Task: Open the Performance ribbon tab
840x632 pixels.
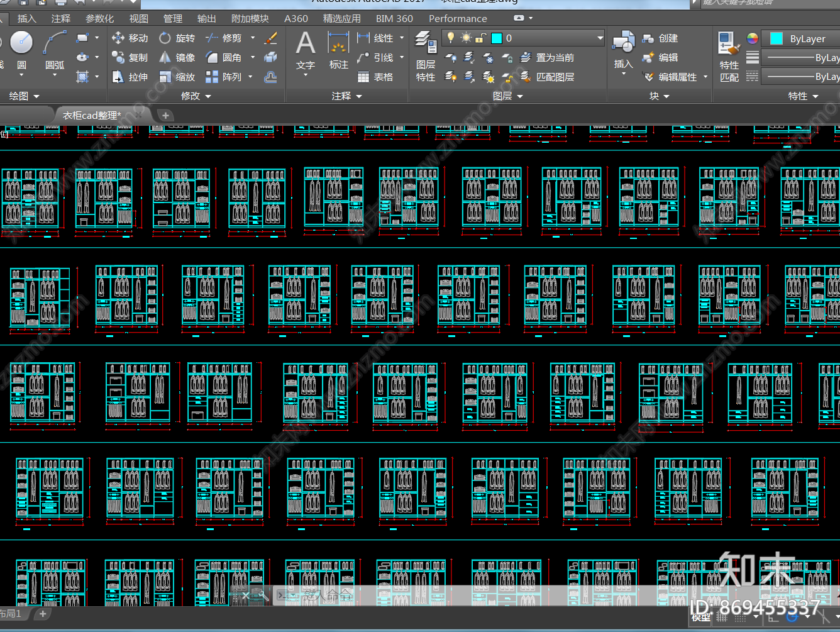Action: click(458, 19)
